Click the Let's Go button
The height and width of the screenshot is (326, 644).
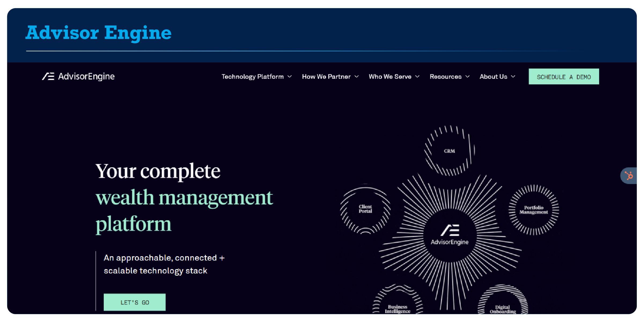coord(135,302)
